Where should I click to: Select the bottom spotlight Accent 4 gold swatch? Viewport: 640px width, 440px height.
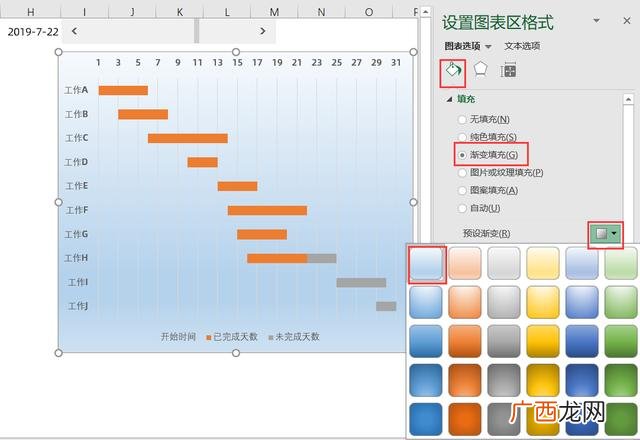543,380
